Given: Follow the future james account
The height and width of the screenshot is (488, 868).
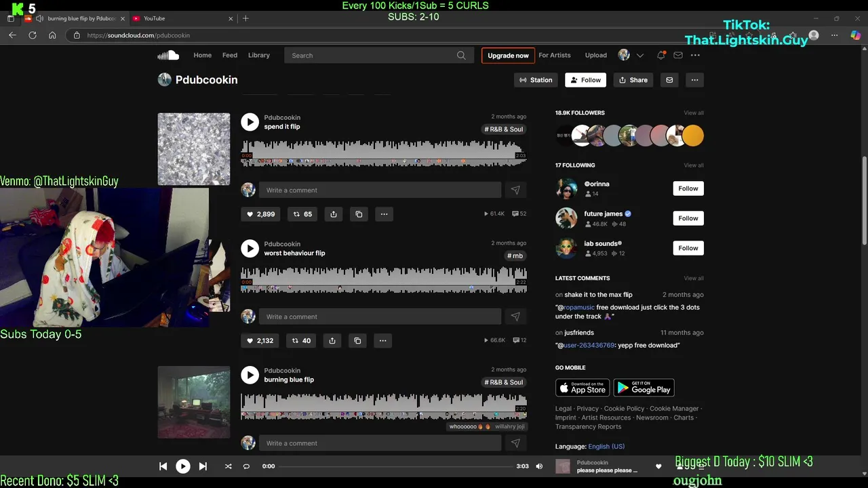Looking at the screenshot, I should (688, 218).
